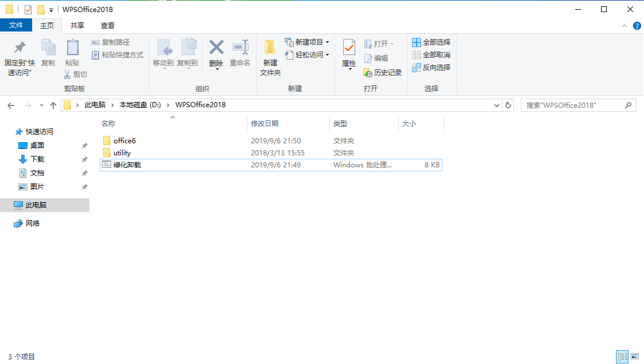The image size is (644, 364).
Task: Open 属性 properties icon
Action: 349,48
